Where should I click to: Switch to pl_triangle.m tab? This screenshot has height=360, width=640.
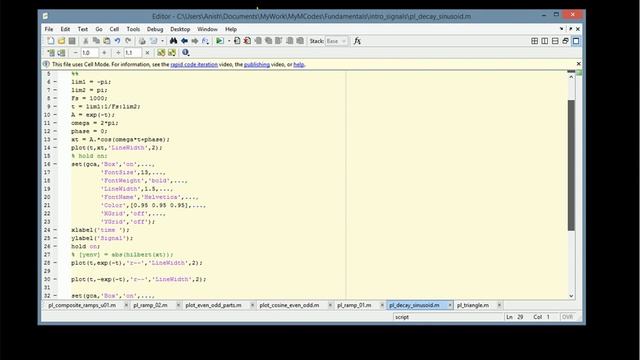473,305
